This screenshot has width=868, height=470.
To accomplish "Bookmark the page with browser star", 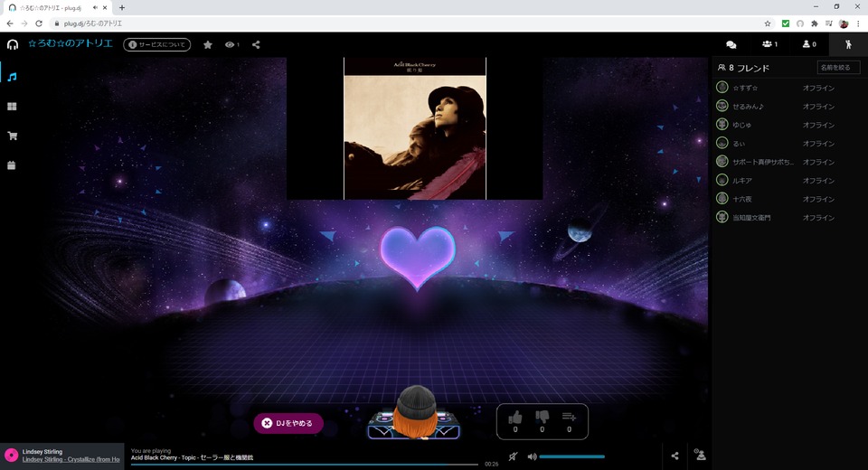I will click(x=768, y=23).
